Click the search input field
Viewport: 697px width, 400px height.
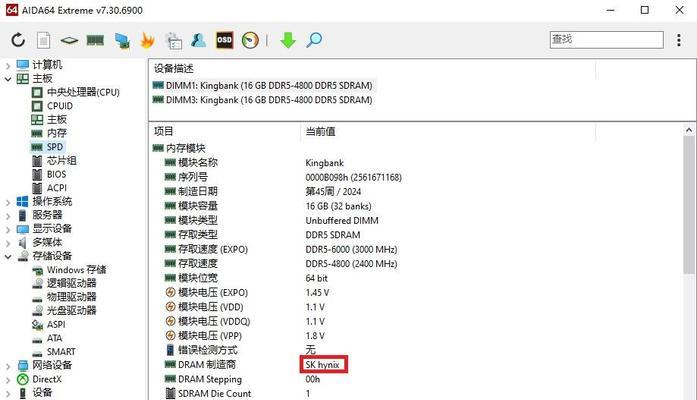tap(606, 40)
